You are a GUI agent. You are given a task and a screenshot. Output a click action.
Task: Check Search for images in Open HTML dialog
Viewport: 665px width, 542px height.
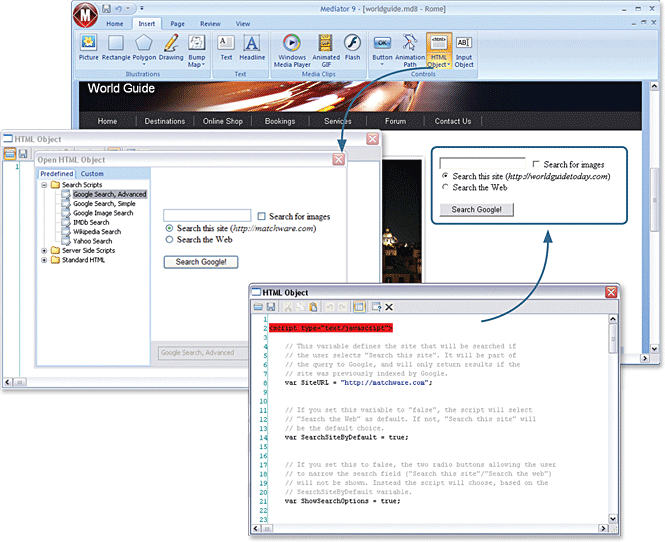coord(262,216)
